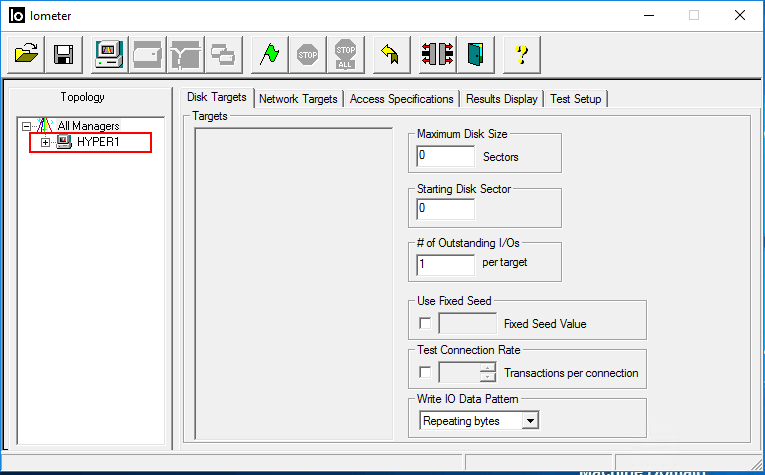
Task: Click the green door exit icon
Action: coord(476,54)
